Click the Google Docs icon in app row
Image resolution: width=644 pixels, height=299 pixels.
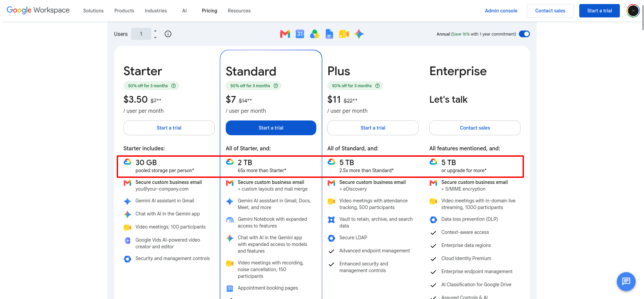(329, 34)
